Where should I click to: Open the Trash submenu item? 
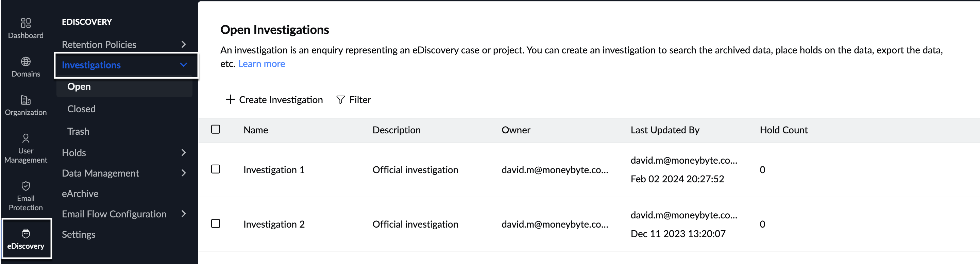click(78, 131)
